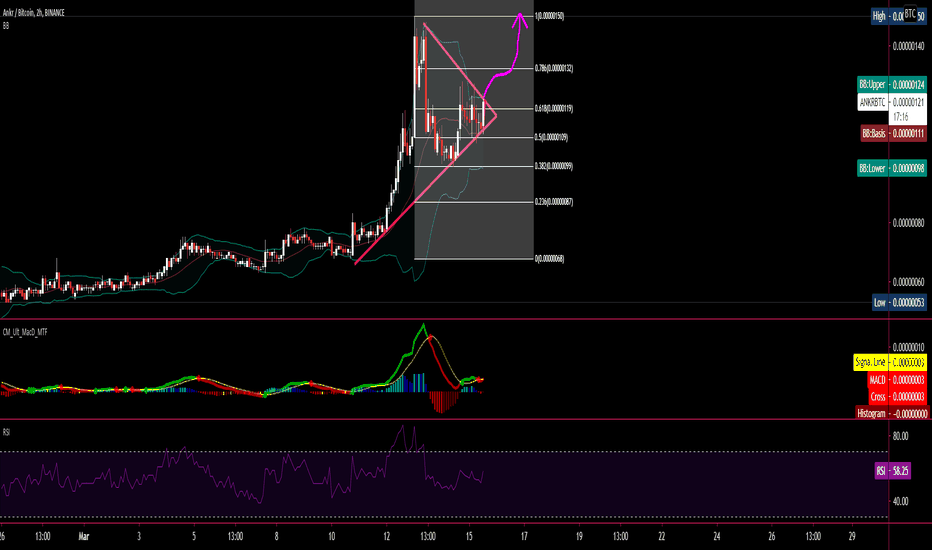Click the 17:16 countdown under the ANKRBTC price

900,117
